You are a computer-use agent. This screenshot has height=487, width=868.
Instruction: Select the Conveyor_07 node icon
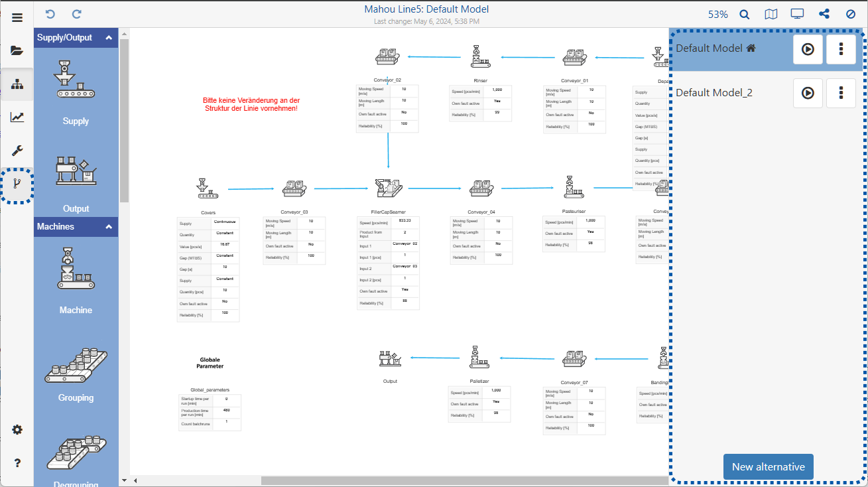pos(575,358)
